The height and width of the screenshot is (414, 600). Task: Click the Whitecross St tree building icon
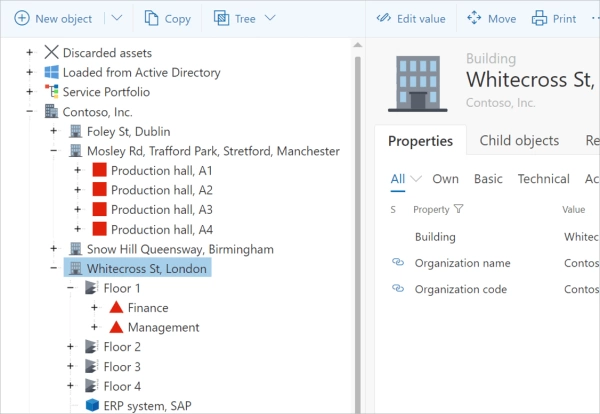pos(75,268)
